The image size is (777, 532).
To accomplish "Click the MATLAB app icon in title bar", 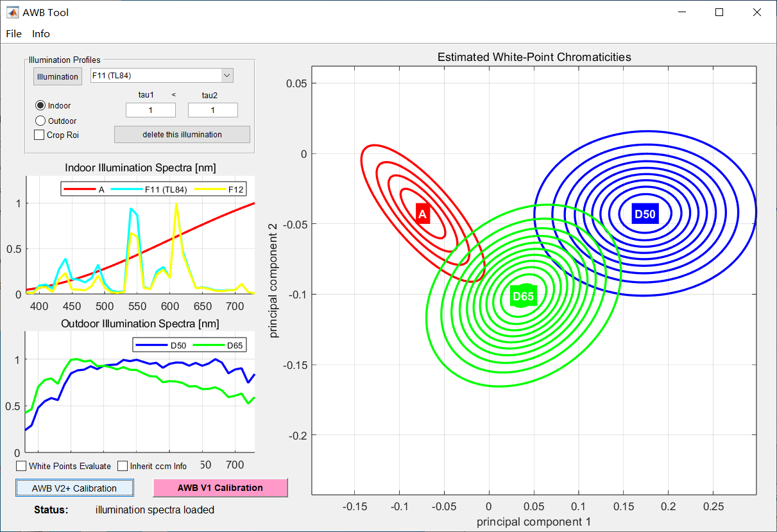I will pos(12,12).
